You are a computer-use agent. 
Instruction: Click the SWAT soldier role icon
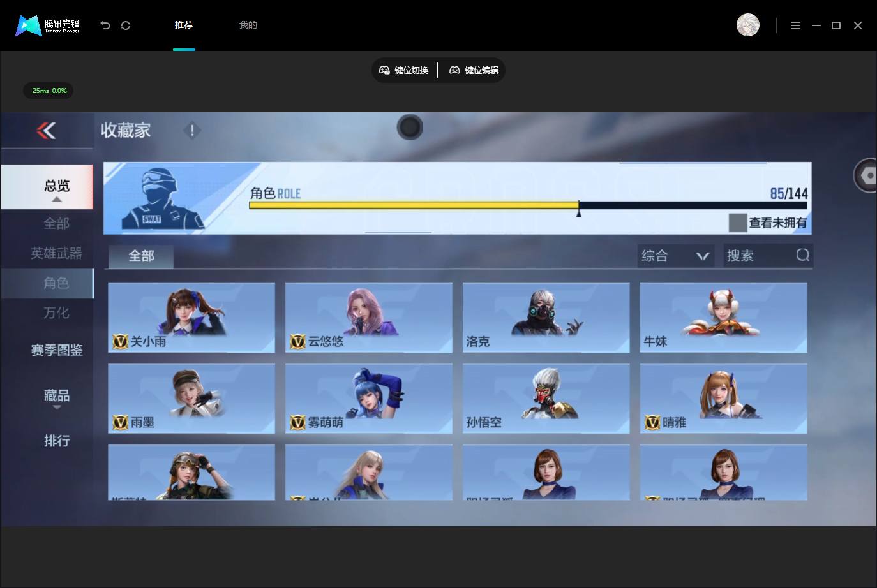coord(163,198)
